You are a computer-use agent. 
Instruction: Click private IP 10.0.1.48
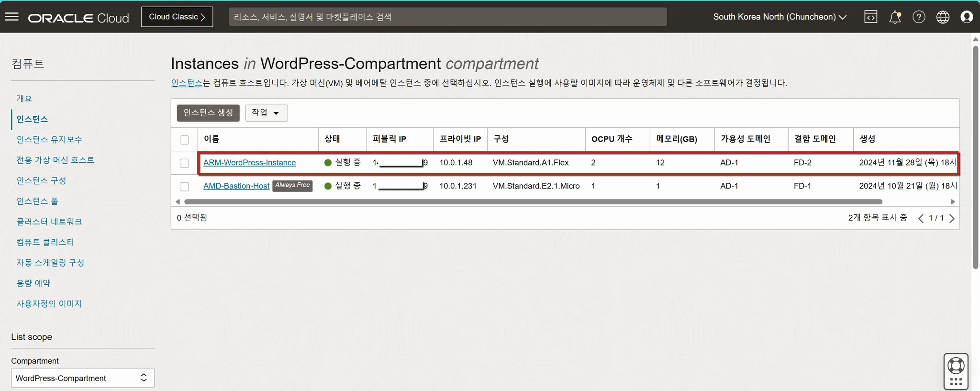456,163
